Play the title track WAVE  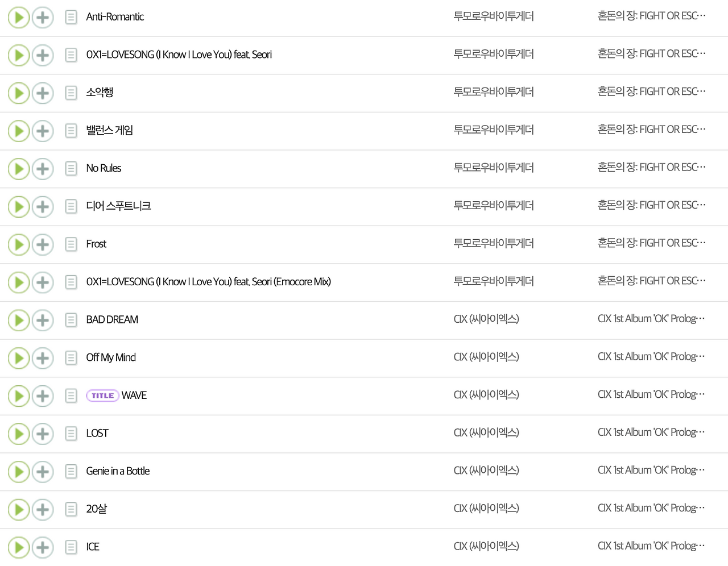[x=19, y=396]
